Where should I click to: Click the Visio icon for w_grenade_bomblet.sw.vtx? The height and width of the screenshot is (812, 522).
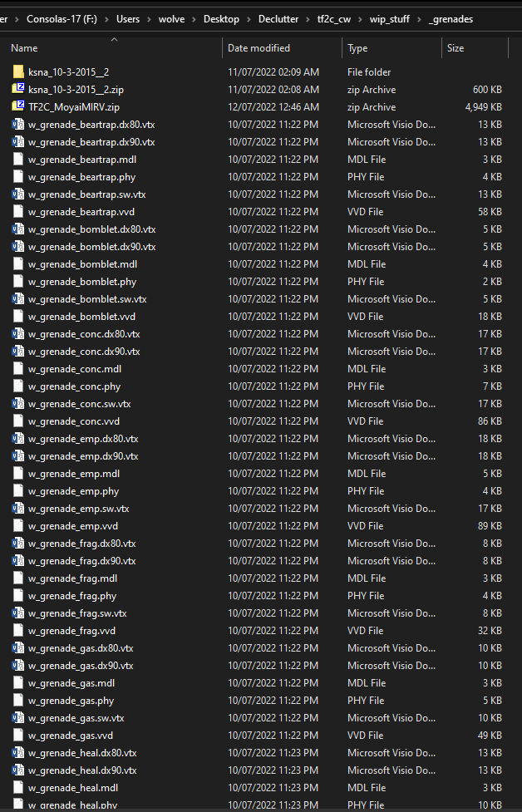[18, 299]
